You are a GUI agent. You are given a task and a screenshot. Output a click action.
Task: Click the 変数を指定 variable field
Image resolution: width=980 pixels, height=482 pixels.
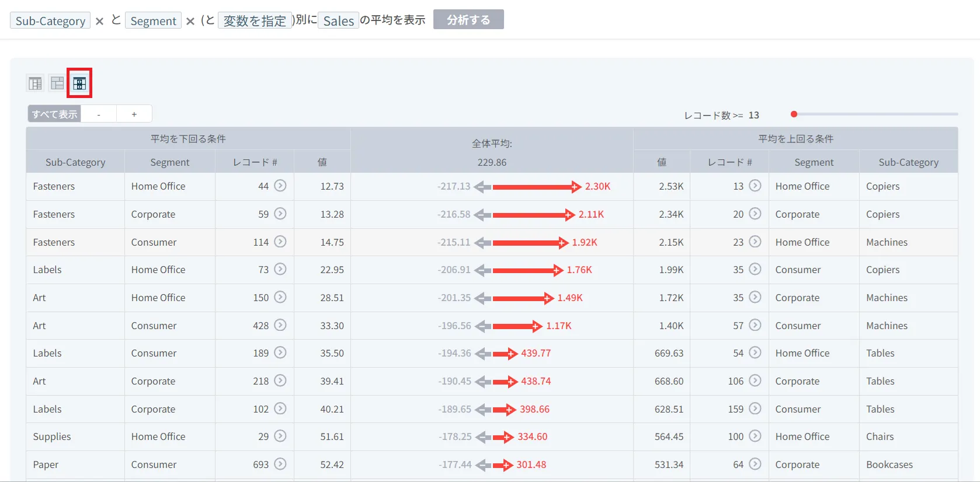255,20
